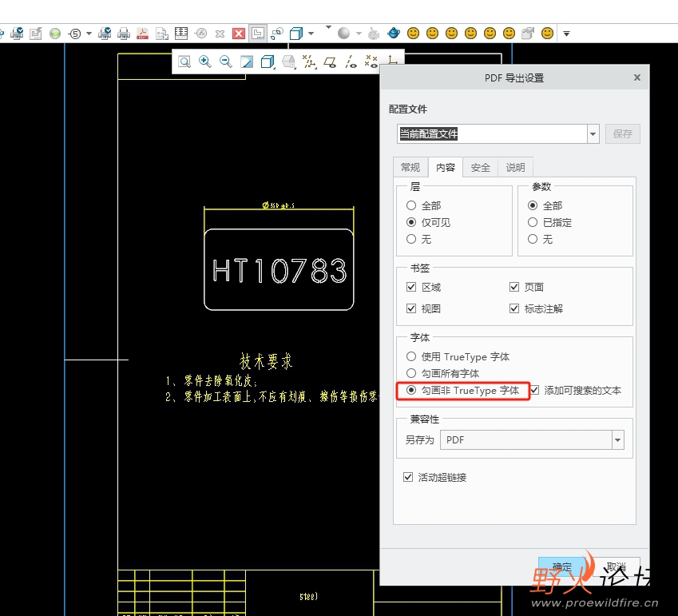Toggle the 页面 bookmark checkbox

point(514,287)
